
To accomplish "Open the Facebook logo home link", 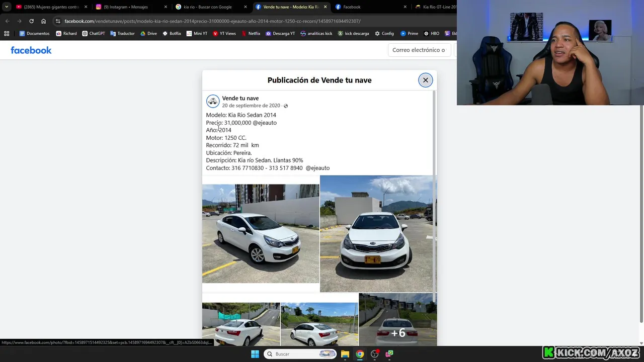I will [x=31, y=50].
